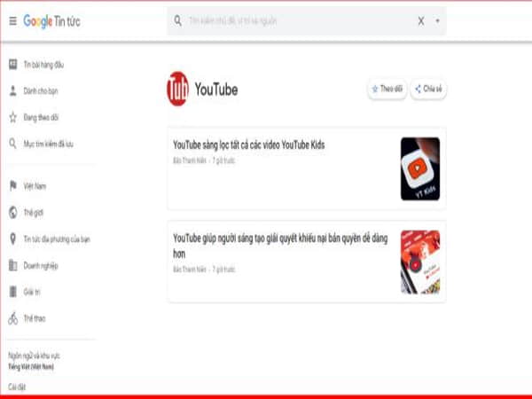Viewport: 532px width, 399px height.
Task: Click the copyright article thumbnail
Action: tap(420, 262)
